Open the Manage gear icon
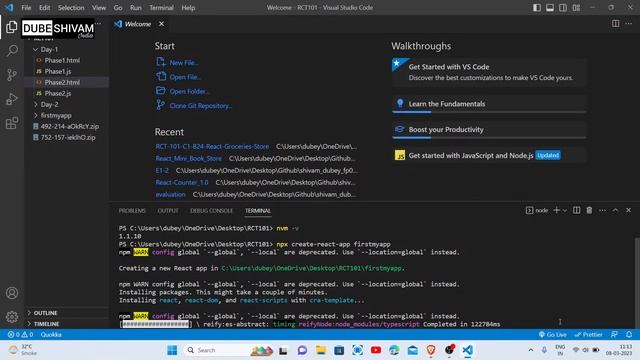 coord(12,316)
